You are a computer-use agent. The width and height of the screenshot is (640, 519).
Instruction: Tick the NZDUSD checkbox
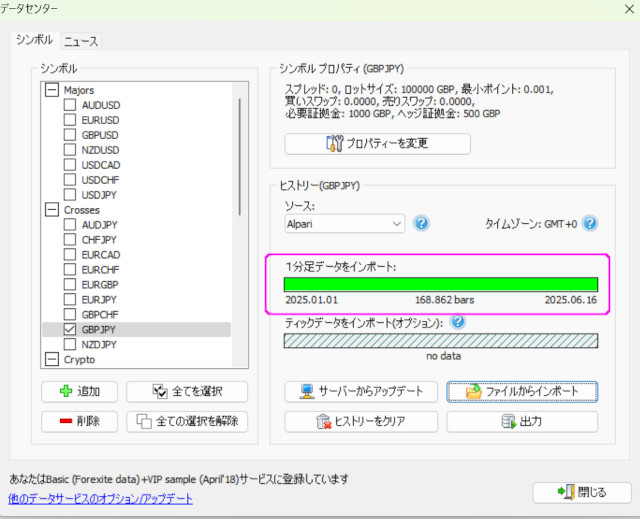tap(70, 150)
